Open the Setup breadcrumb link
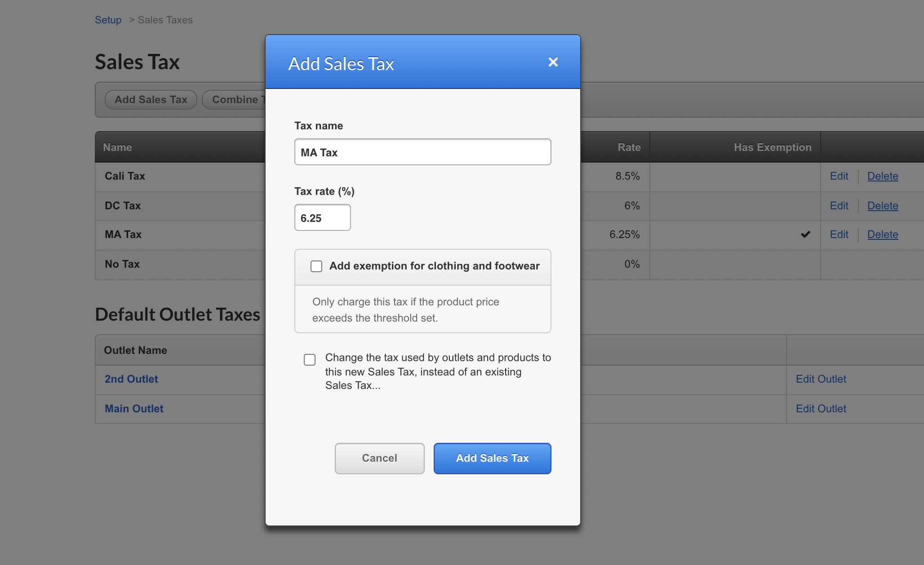The width and height of the screenshot is (924, 565). (108, 20)
